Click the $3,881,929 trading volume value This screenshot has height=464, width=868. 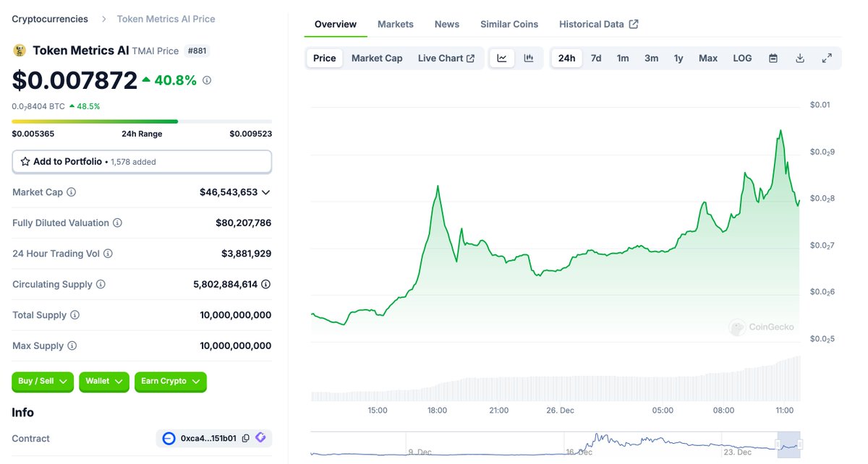click(247, 254)
